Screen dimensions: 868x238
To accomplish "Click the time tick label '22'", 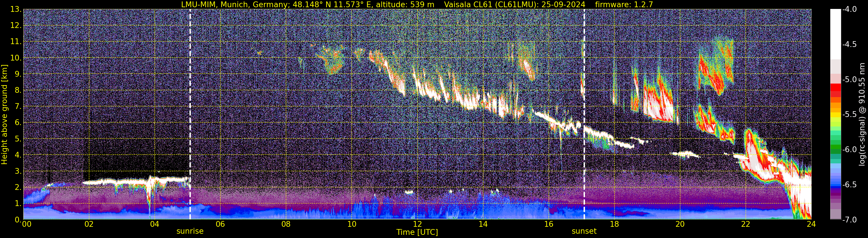I will click(x=746, y=224).
